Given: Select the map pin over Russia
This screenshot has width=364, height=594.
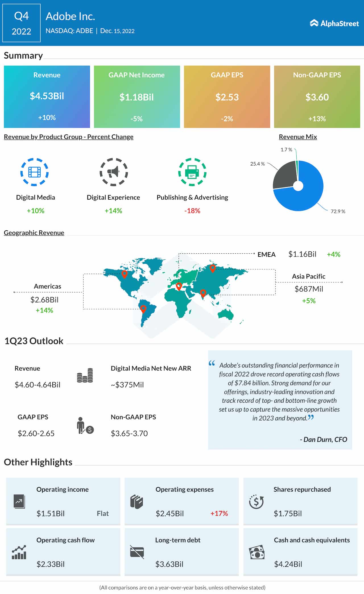Looking at the screenshot, I should tap(212, 268).
